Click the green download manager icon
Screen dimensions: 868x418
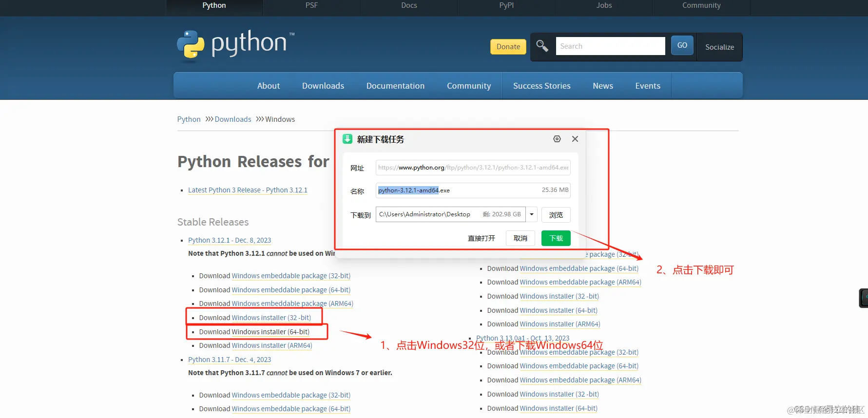[347, 139]
